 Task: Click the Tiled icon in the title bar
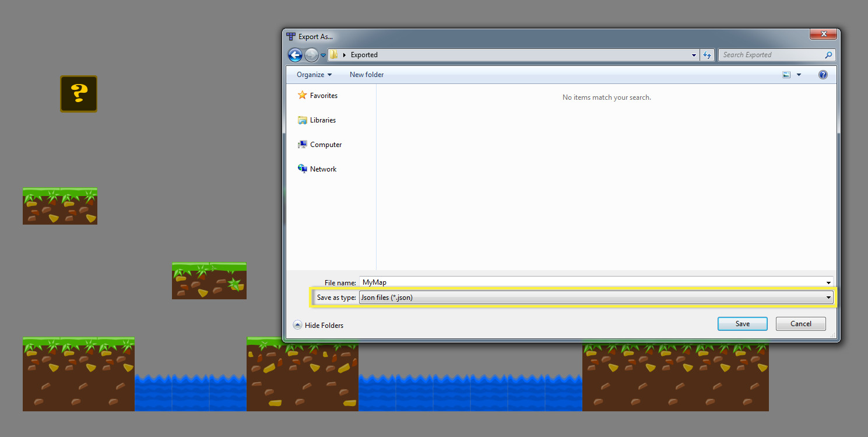290,36
